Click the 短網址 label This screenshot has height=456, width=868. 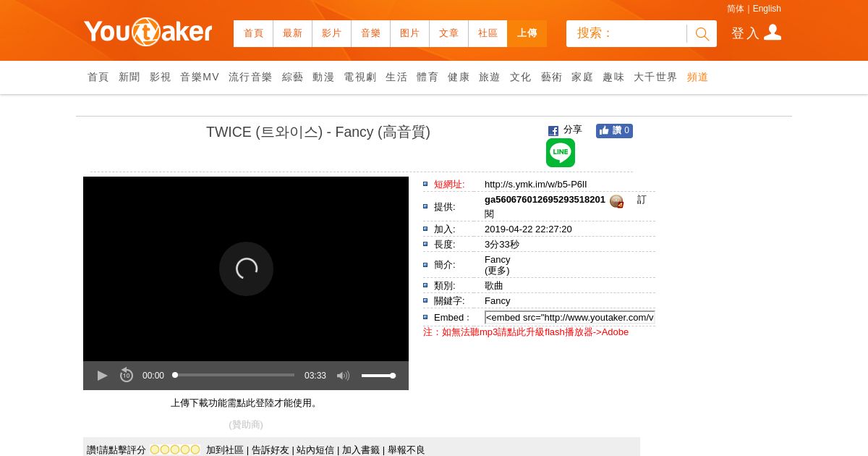point(449,185)
